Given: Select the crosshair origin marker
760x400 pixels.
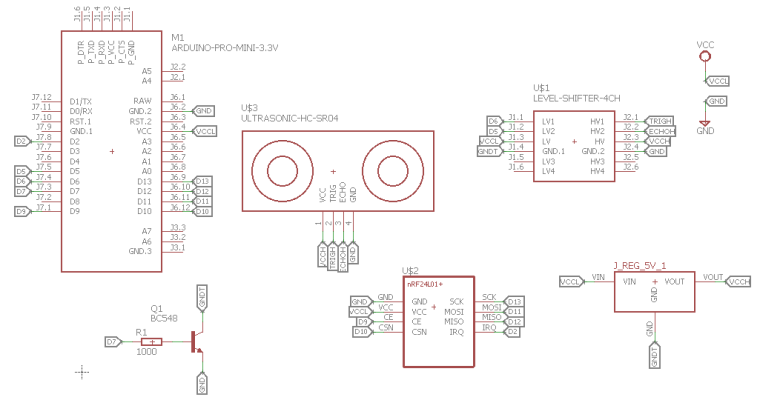Looking at the screenshot, I should click(x=81, y=372).
